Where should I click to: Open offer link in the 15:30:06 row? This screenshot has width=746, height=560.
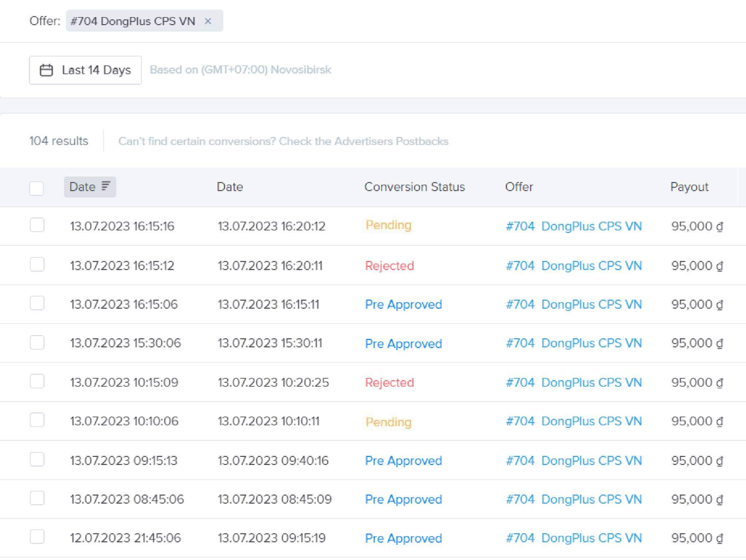pyautogui.click(x=574, y=343)
